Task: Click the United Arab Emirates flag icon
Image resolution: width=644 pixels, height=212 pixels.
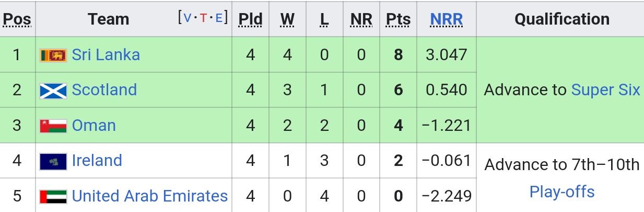Action: (53, 197)
